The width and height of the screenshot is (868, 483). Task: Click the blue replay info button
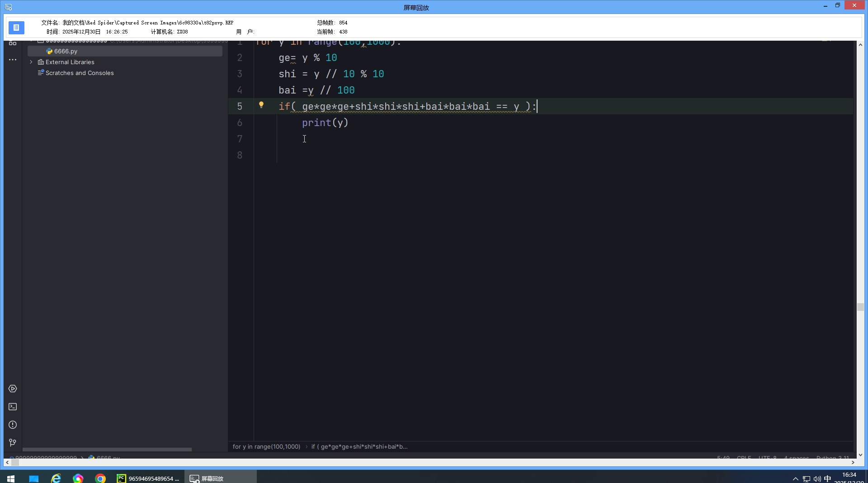point(16,28)
